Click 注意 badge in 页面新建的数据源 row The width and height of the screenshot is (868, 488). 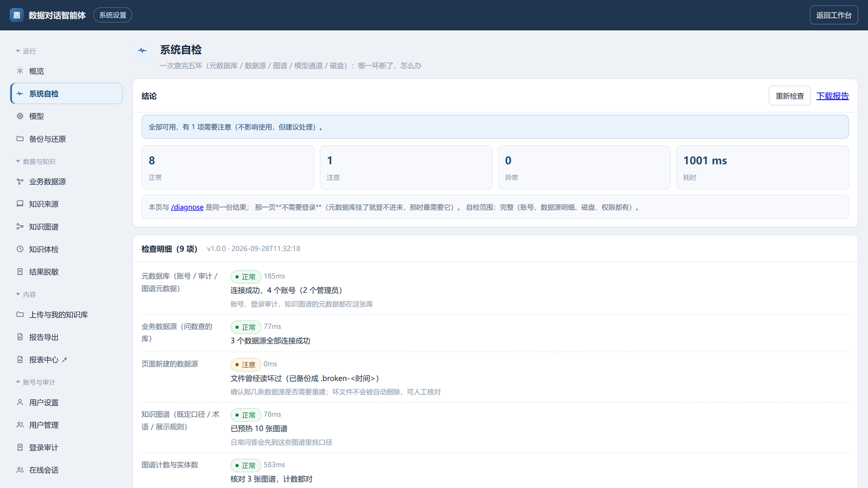(246, 364)
